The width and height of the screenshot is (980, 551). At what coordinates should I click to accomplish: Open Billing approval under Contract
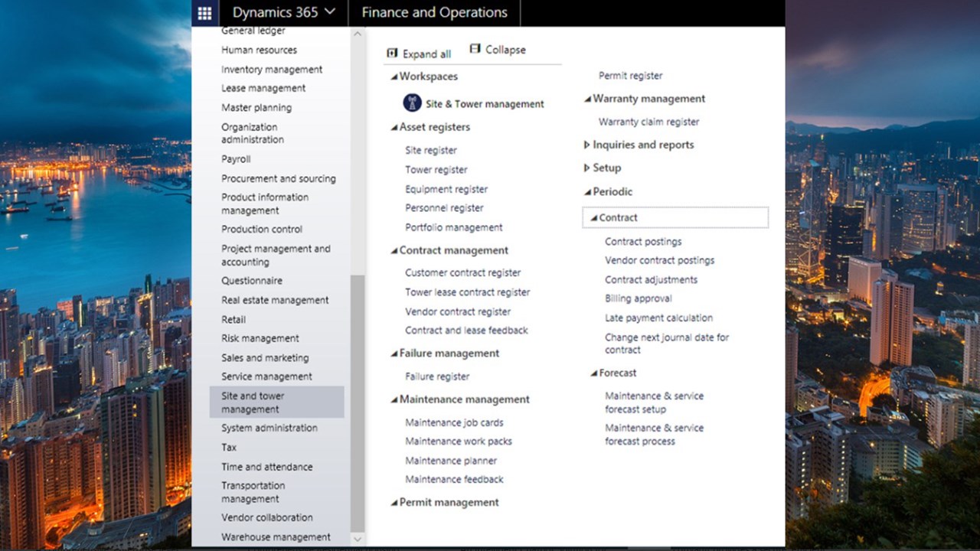pyautogui.click(x=638, y=298)
